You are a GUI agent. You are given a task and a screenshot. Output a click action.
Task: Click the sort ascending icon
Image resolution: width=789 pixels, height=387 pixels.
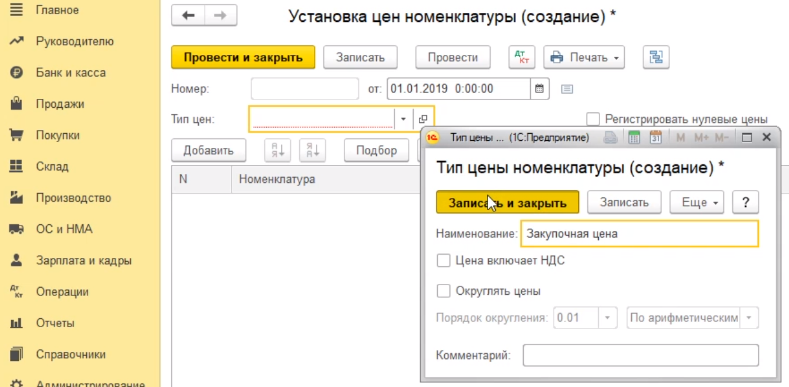[278, 150]
